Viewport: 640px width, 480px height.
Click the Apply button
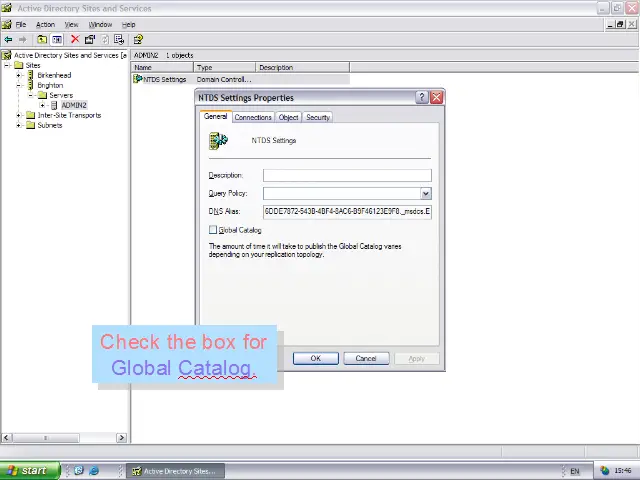(x=417, y=358)
